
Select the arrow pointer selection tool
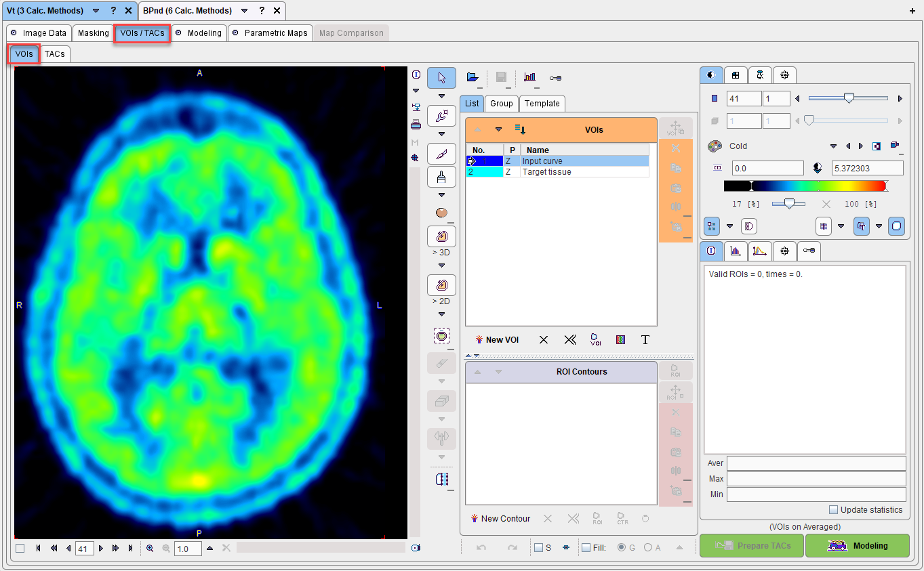point(441,78)
